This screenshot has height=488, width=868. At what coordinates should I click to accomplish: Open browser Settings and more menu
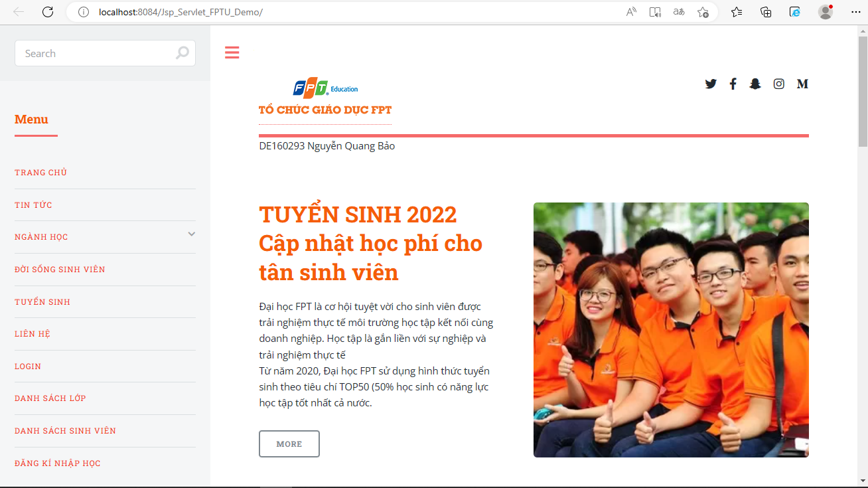pos(855,12)
